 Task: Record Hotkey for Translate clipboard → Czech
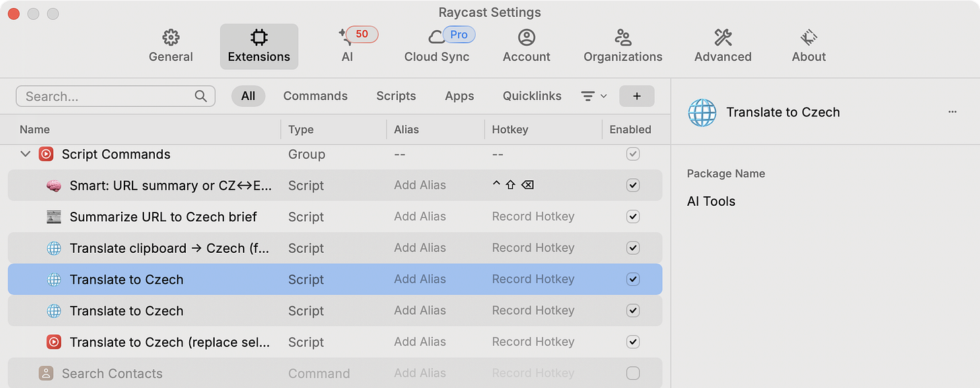(533, 247)
